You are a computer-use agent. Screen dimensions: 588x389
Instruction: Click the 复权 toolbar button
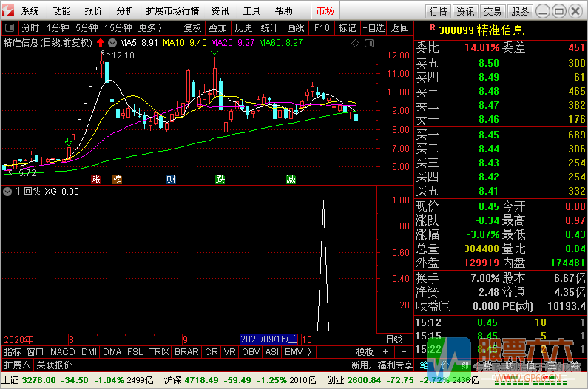coord(193,28)
